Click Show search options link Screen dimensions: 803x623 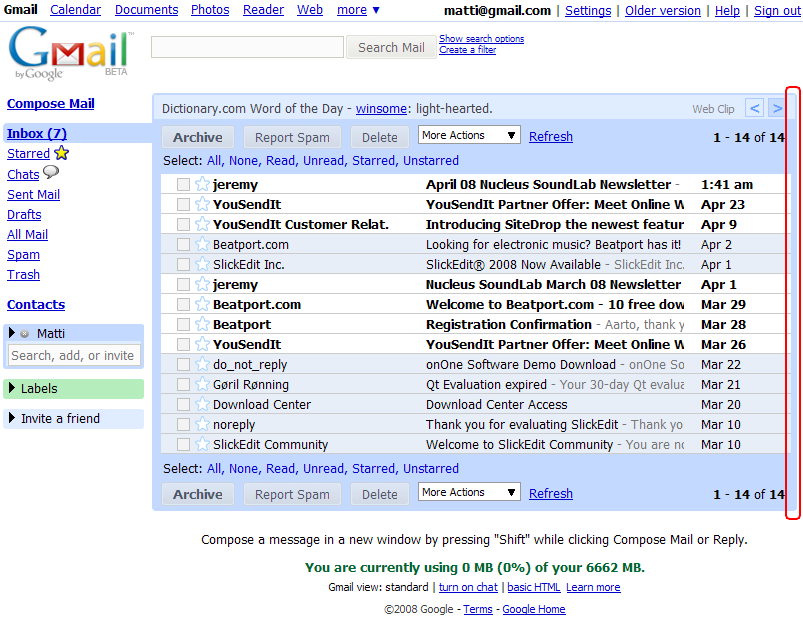pyautogui.click(x=481, y=38)
